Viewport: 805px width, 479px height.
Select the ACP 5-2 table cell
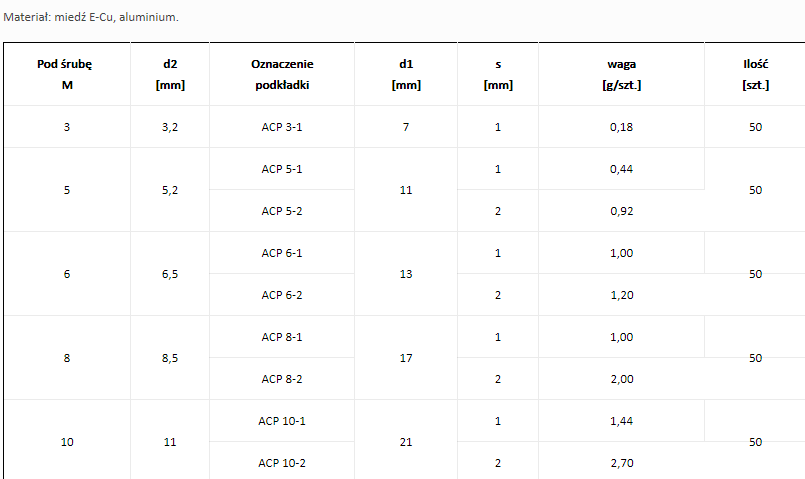(x=281, y=211)
